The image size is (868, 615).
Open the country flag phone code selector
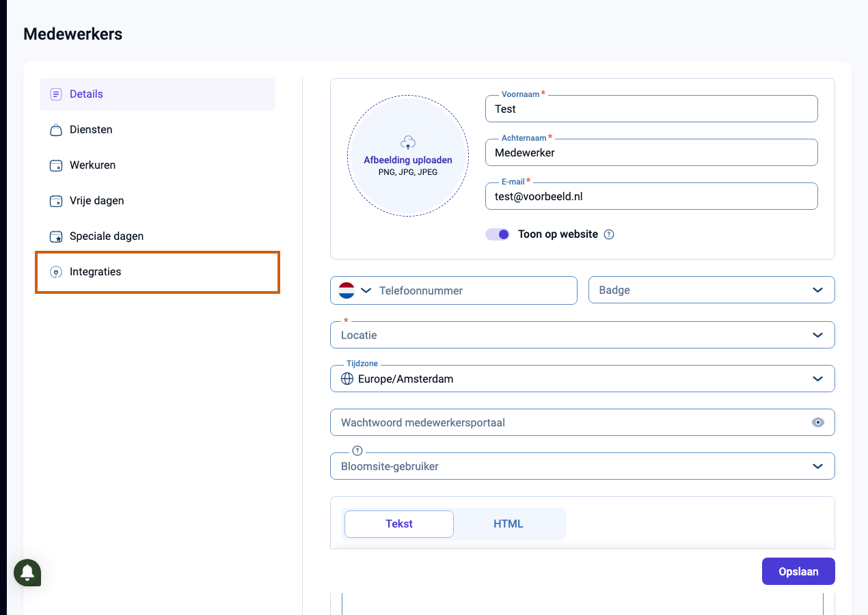pyautogui.click(x=355, y=290)
